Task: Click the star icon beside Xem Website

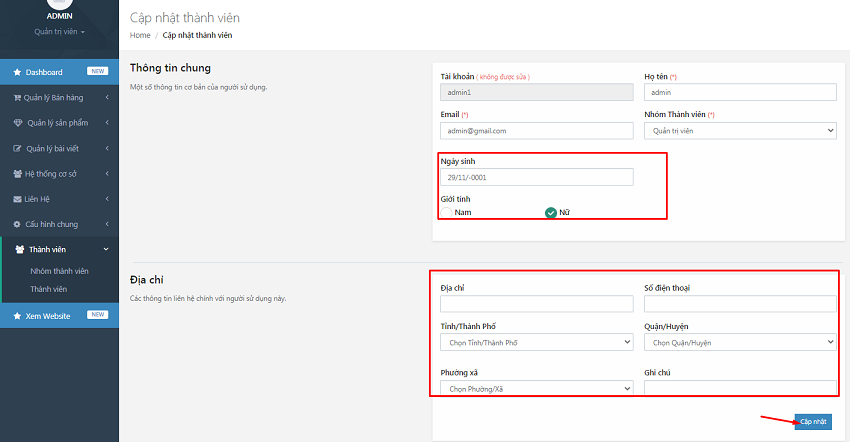Action: pyautogui.click(x=17, y=315)
